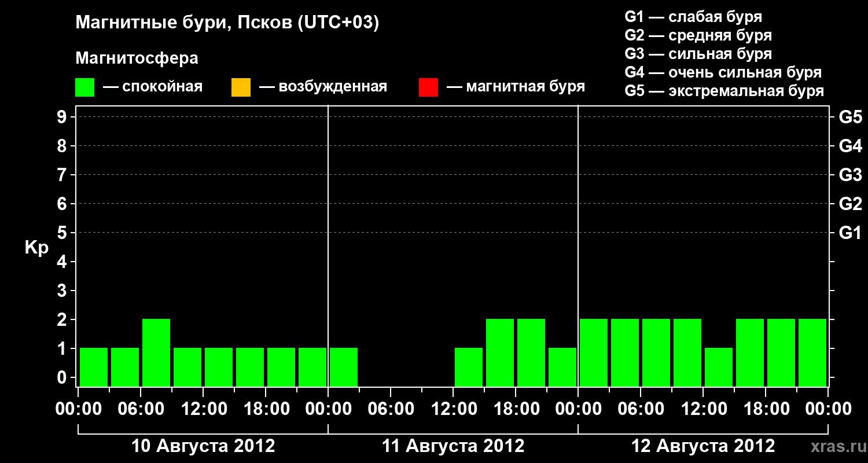Click the 'G3 — сильная буря' legend line
The image size is (868, 463).
point(698,54)
